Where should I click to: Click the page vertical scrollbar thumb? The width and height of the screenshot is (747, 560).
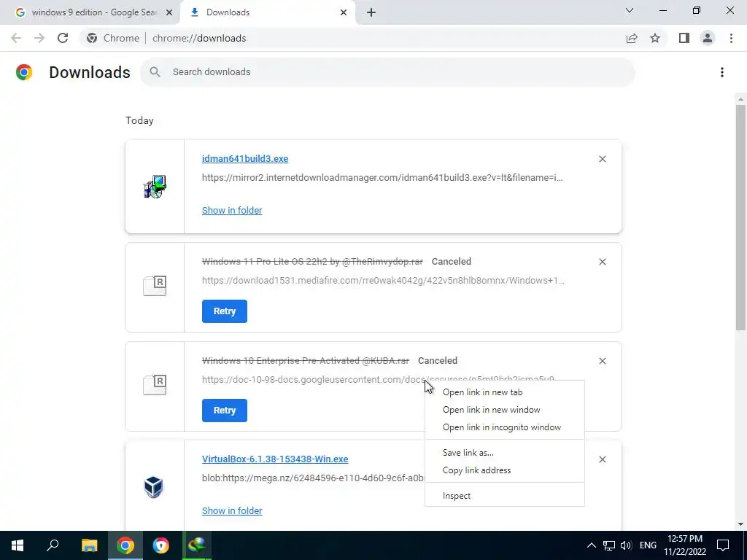coord(740,217)
